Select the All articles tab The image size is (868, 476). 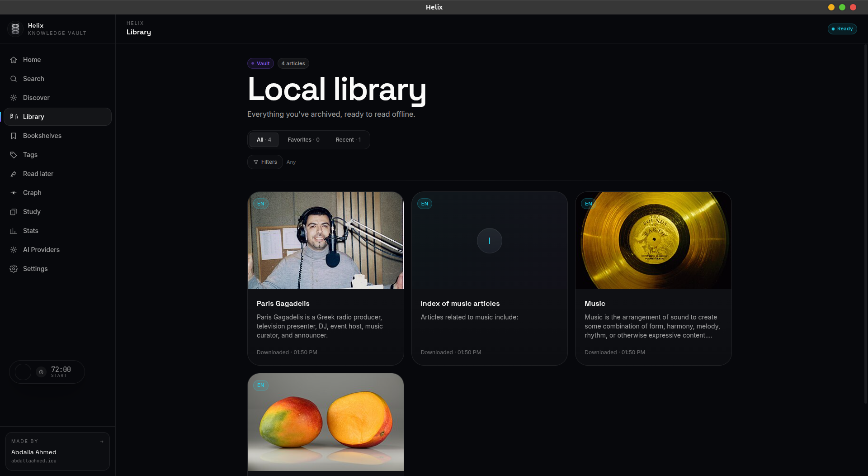click(264, 140)
